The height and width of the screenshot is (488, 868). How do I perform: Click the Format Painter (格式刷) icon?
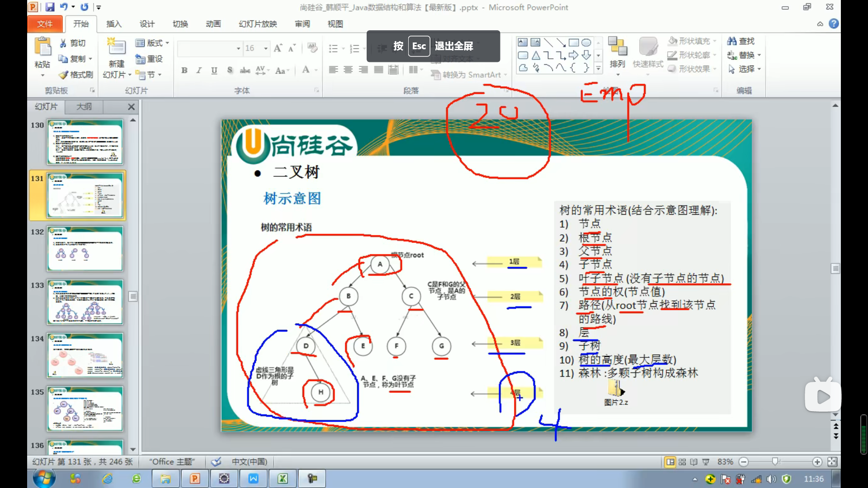[x=64, y=75]
